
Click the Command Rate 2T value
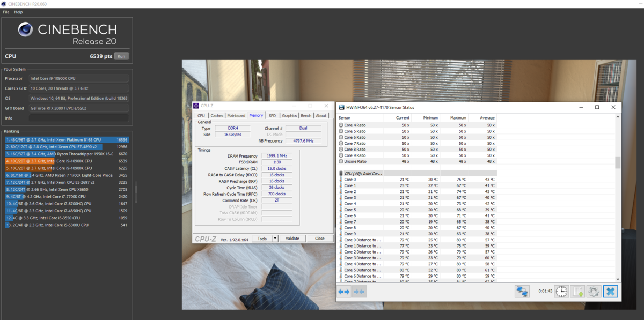[x=276, y=200]
